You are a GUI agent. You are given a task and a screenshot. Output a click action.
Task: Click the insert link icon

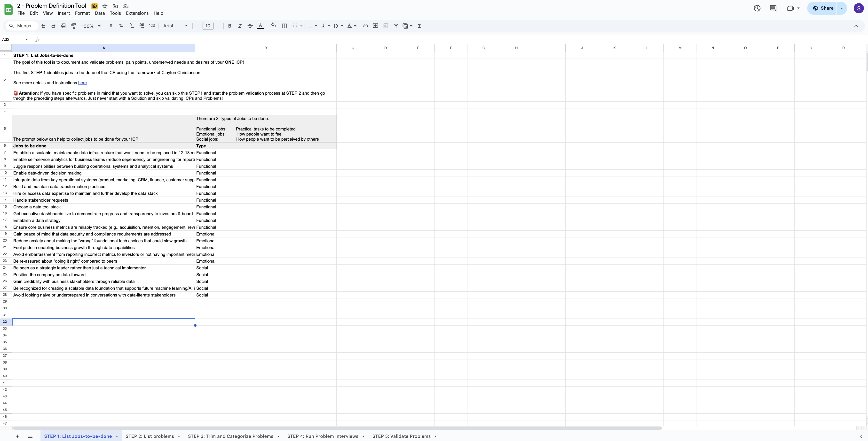[365, 26]
